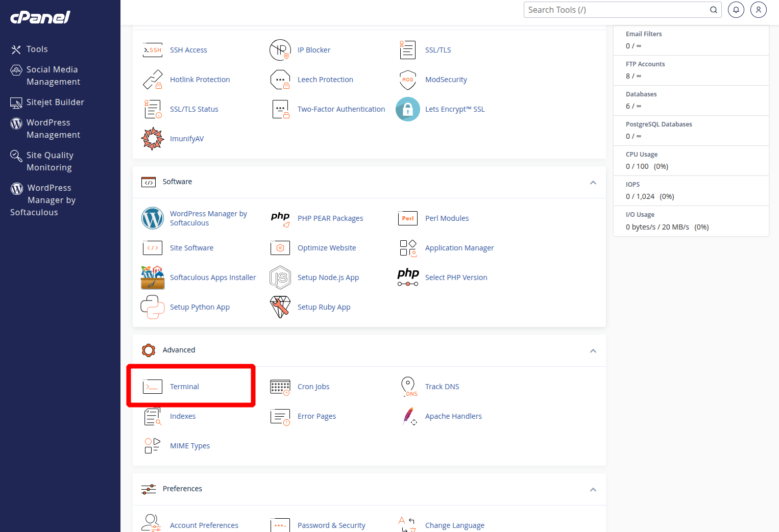
Task: Click the Track DNS pin icon
Action: click(409, 387)
